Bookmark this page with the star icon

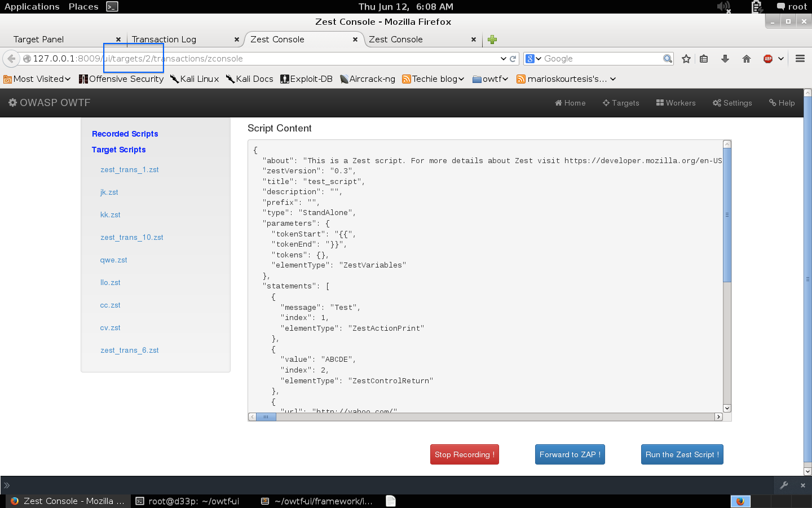(x=686, y=59)
